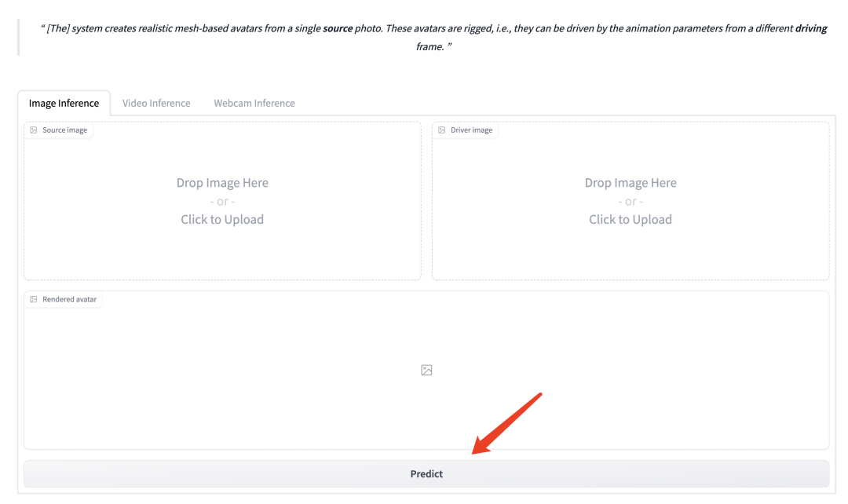This screenshot has width=848, height=504.
Task: Click the '- or -' text in Driver image box
Action: tap(631, 202)
